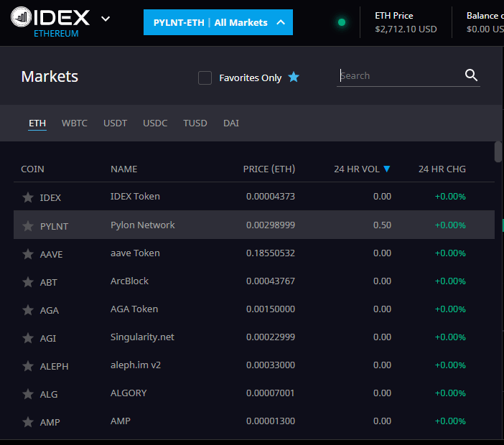Favorite the ALG coin star
504x445 pixels.
[x=28, y=393]
